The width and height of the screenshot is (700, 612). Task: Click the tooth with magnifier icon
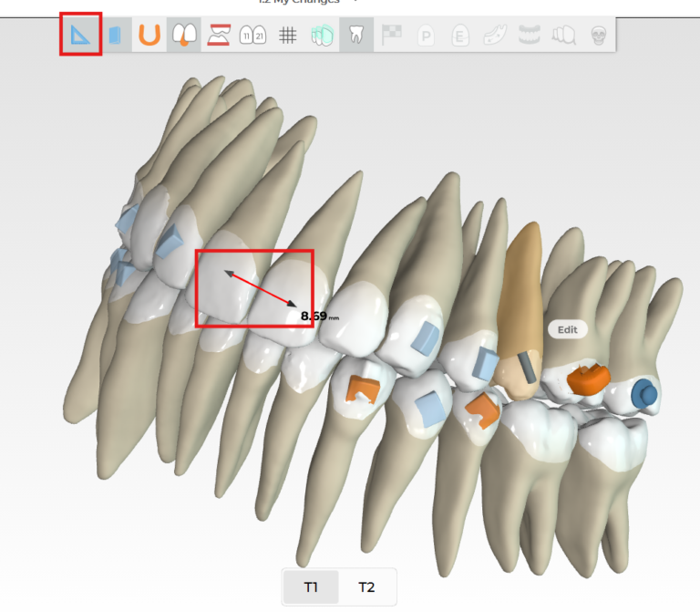pos(563,36)
